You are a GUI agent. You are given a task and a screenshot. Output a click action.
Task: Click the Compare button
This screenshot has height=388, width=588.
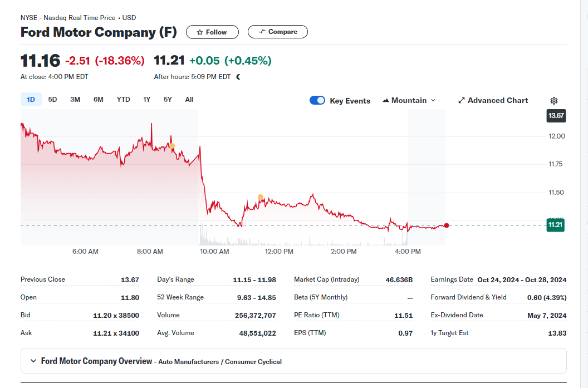pos(278,32)
